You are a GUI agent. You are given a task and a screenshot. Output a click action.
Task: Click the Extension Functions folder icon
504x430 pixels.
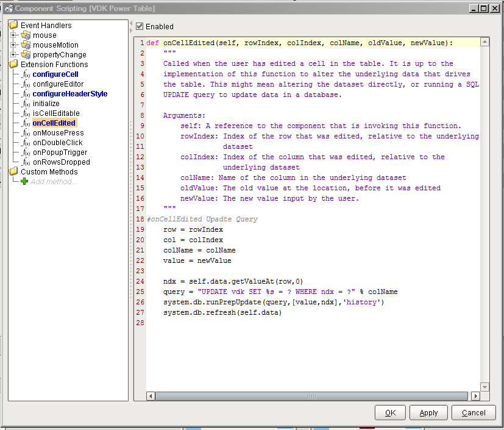tap(13, 64)
